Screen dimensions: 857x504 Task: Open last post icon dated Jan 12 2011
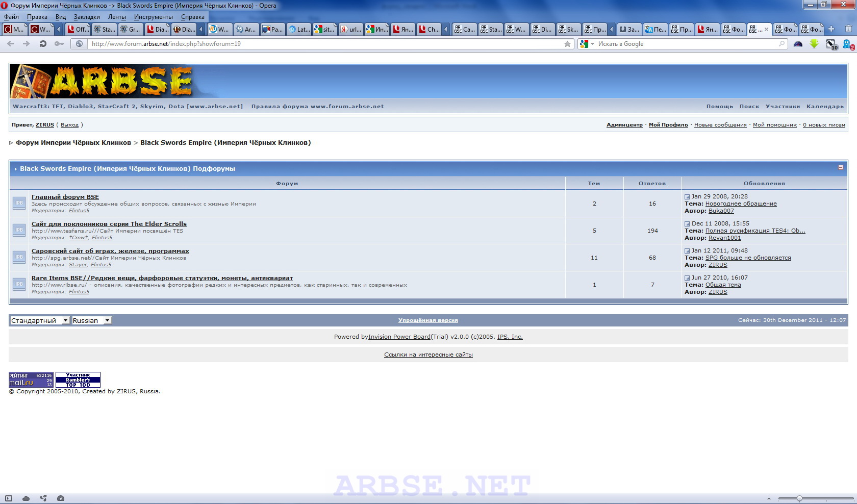pos(687,251)
